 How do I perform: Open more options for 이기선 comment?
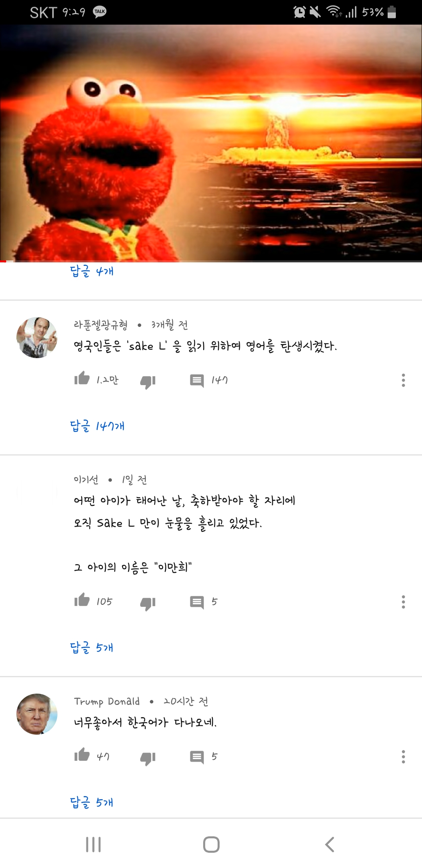pyautogui.click(x=403, y=602)
